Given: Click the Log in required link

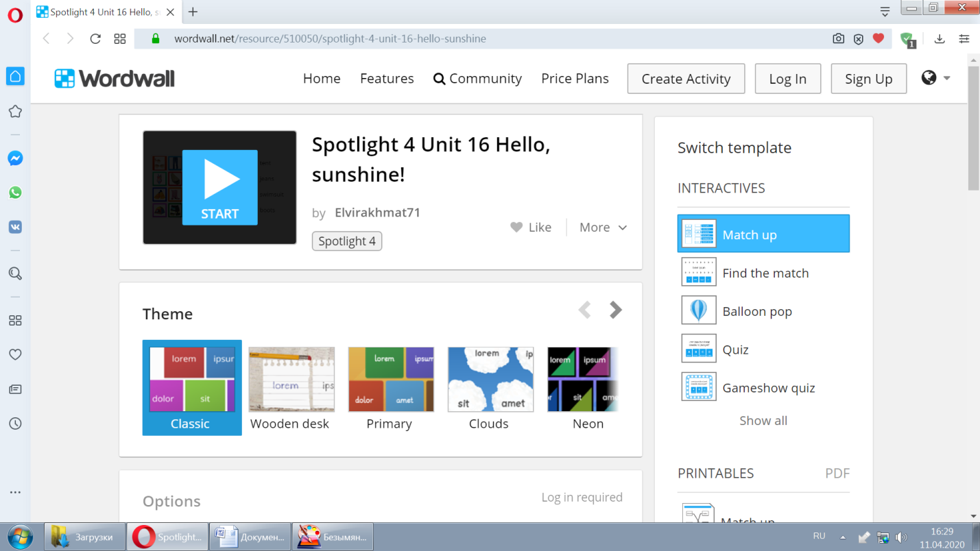Looking at the screenshot, I should 582,498.
